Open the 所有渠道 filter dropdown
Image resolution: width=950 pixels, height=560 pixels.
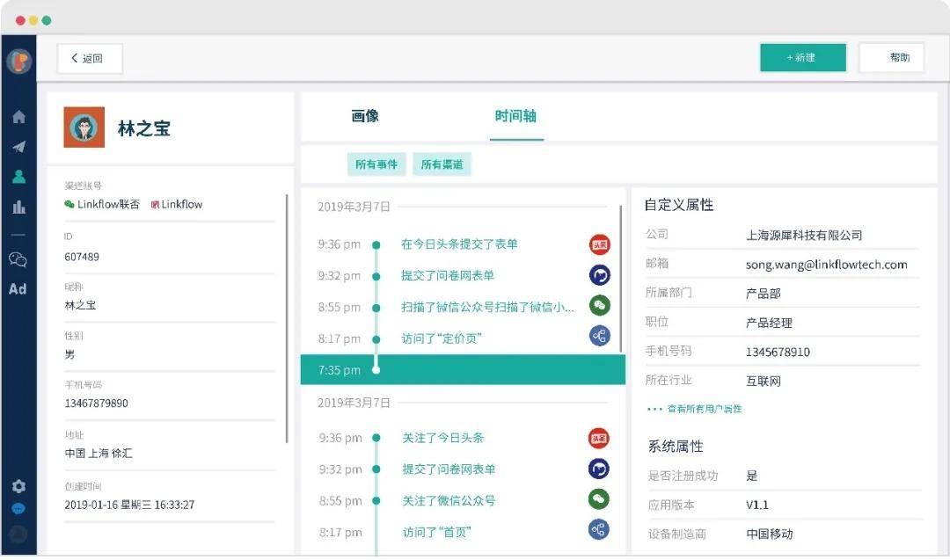[442, 164]
